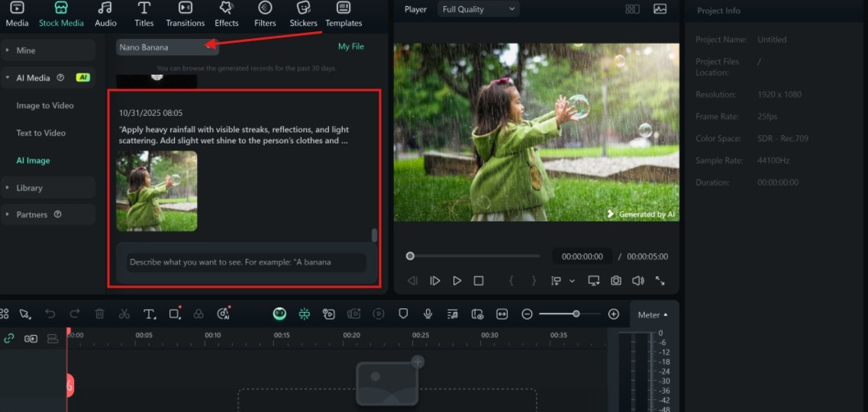Select Text to Video
This screenshot has height=412, width=868.
(x=41, y=134)
